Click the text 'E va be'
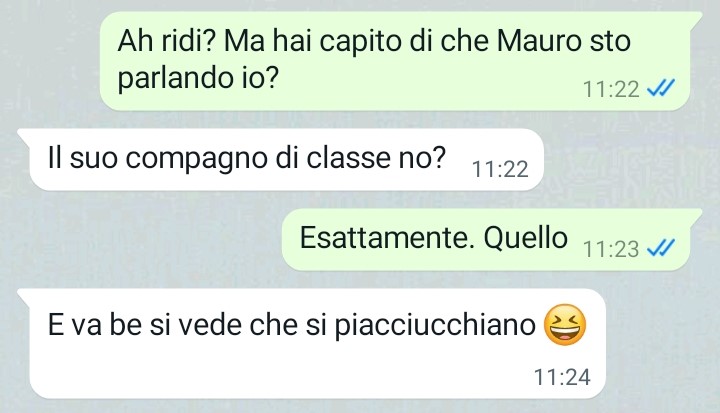 [x=95, y=325]
